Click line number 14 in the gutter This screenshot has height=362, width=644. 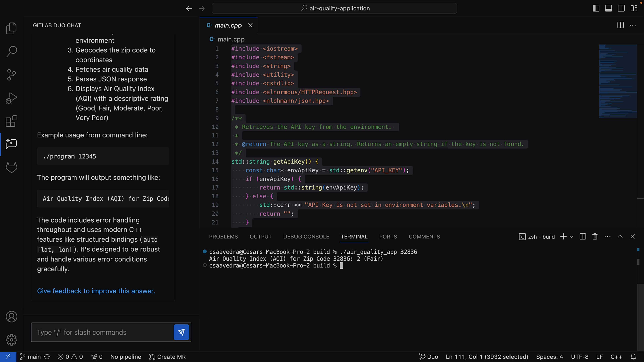point(215,162)
